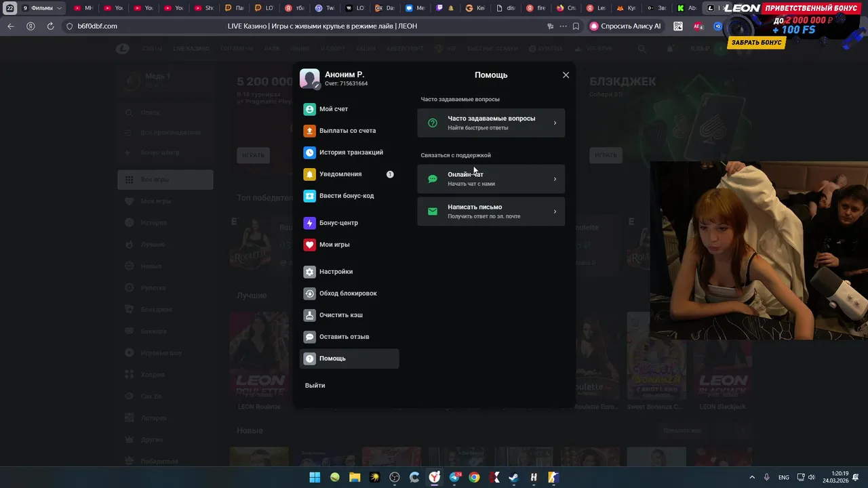Open Выплаты со счета withdrawals
This screenshot has width=868, height=488.
tap(349, 131)
